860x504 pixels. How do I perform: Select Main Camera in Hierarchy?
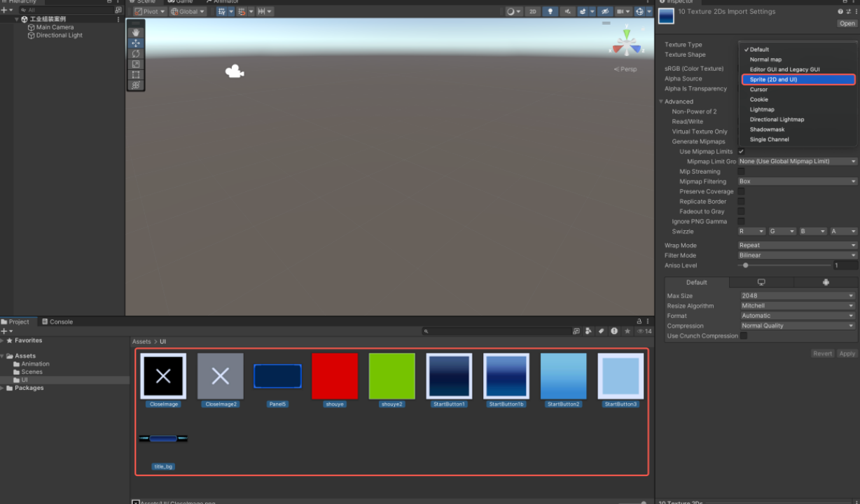click(55, 27)
